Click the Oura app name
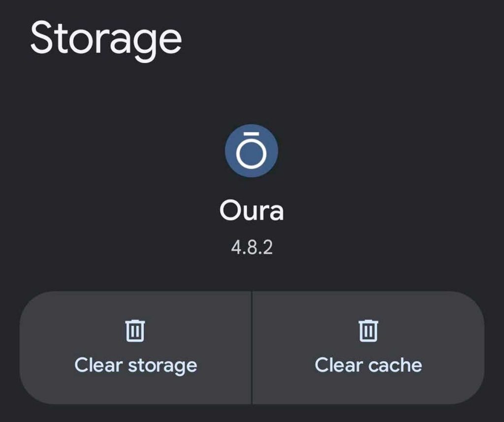504x422 pixels. coord(252,211)
